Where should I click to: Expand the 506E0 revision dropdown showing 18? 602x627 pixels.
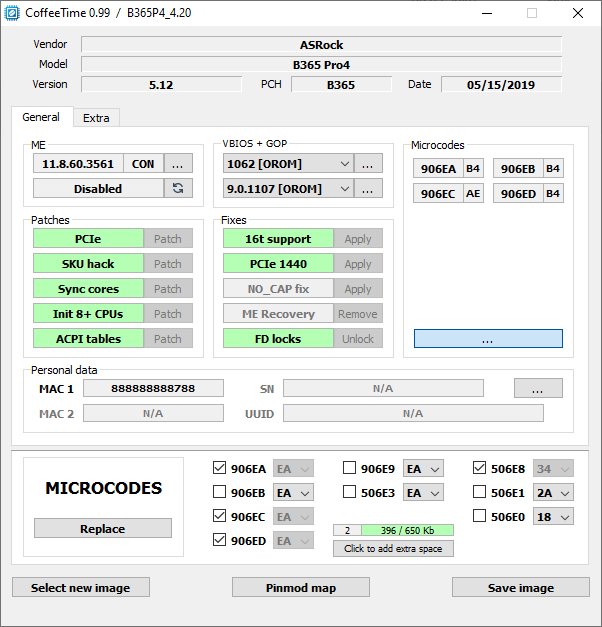tap(553, 517)
